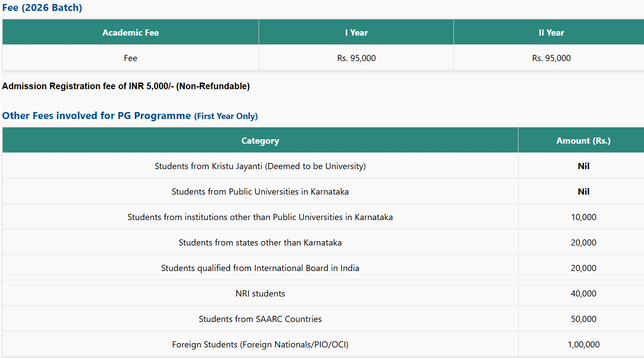Click the 'Fee (2026 Batch)' heading
The image size is (644, 358).
point(42,8)
